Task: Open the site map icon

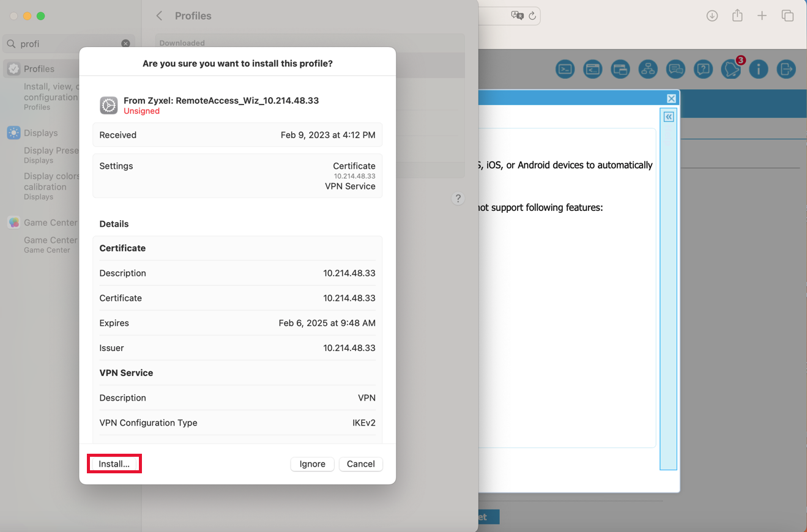Action: [648, 69]
